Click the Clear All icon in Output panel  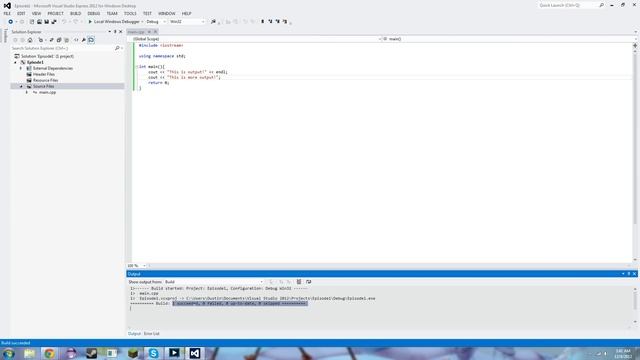[299, 282]
